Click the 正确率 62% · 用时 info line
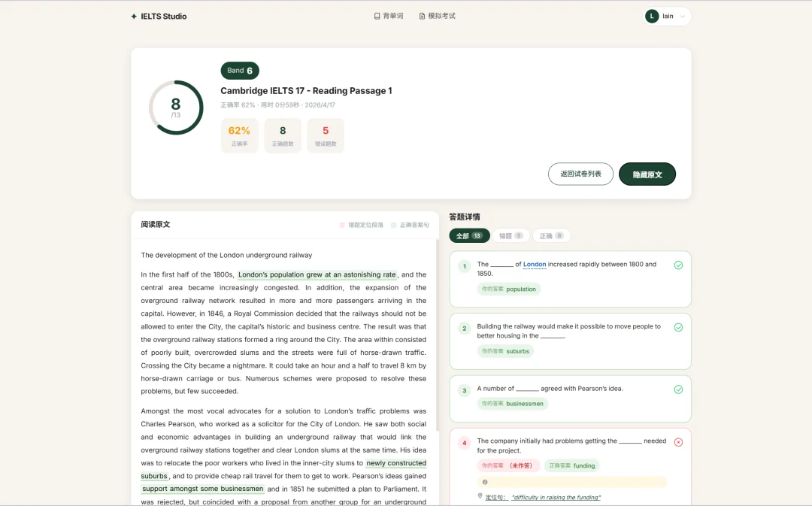 click(x=277, y=105)
